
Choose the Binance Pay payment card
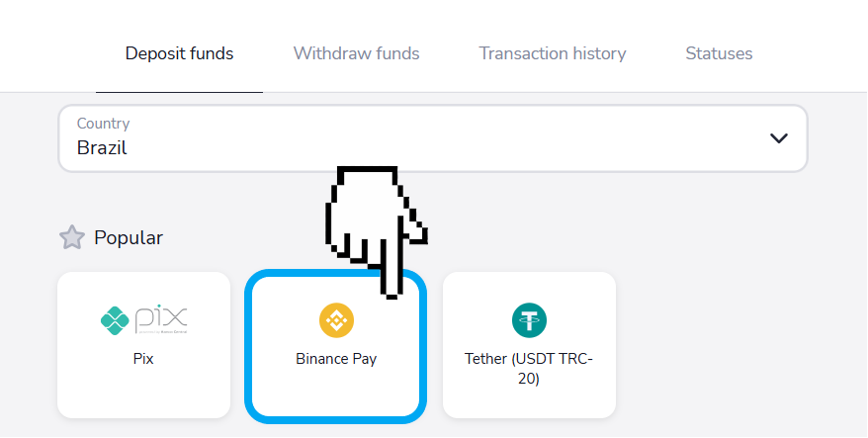coord(336,347)
